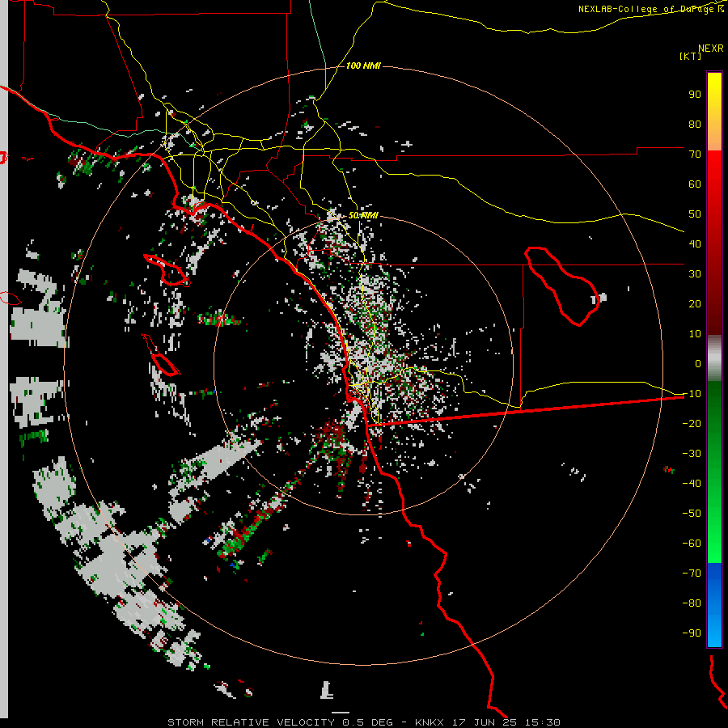Click the positive 80 scale label
This screenshot has width=728, height=728.
pyautogui.click(x=695, y=124)
